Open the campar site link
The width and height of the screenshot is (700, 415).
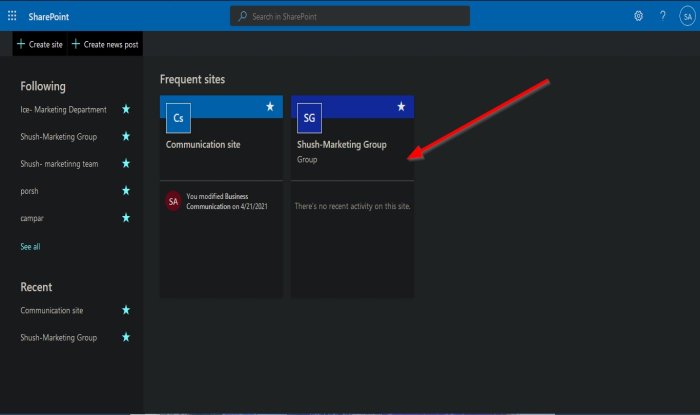pos(32,218)
